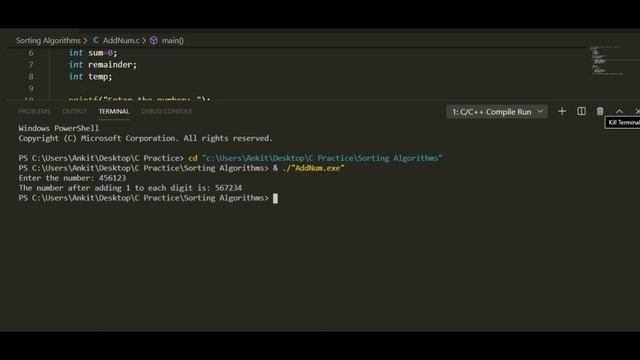Click "int sum=0;" in the editor
Image resolution: width=640 pixels, height=360 pixels.
tap(93, 53)
